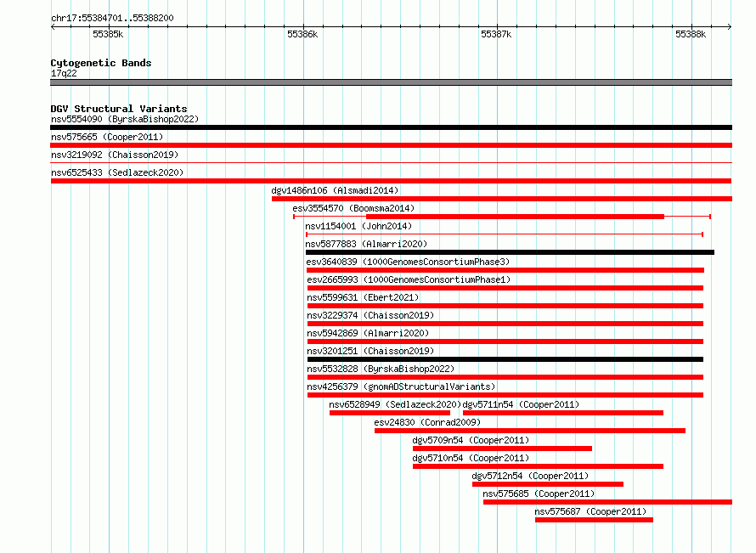The height and width of the screenshot is (553, 756).
Task: Select the black bar under nsv5877883
Action: (x=511, y=252)
